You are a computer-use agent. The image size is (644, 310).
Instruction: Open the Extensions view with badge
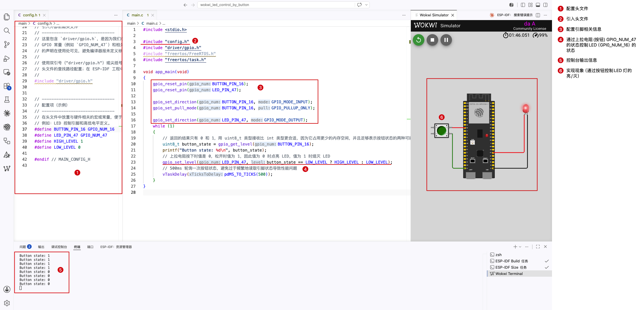(7, 86)
